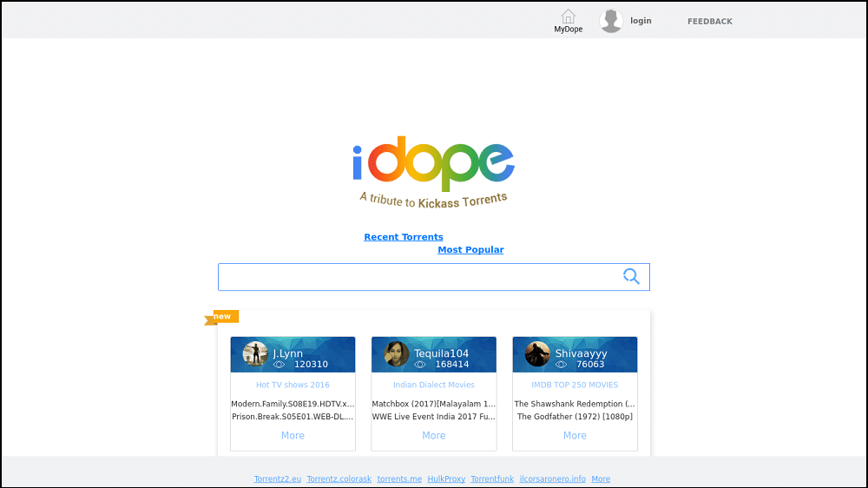Click the orange new ribbon badge

pyautogui.click(x=222, y=317)
